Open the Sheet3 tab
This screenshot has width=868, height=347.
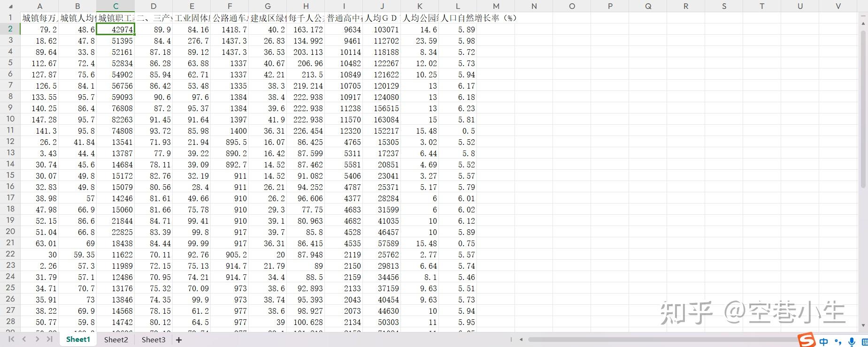(154, 339)
